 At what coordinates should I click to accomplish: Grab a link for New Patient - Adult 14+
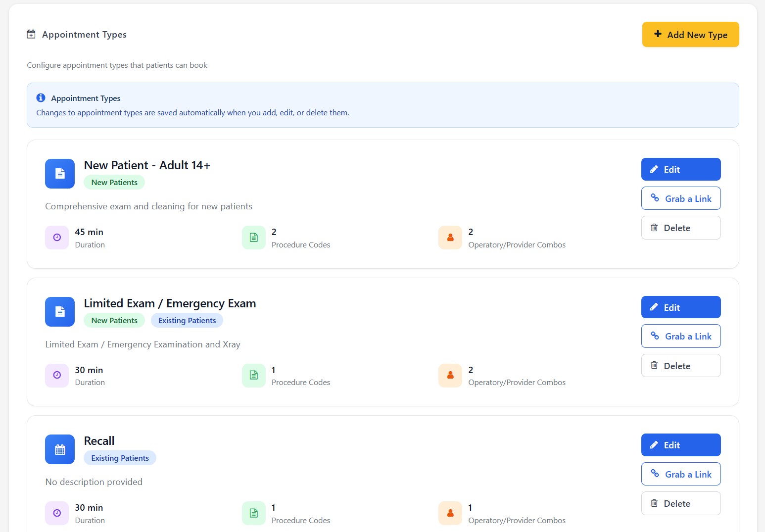pos(680,198)
